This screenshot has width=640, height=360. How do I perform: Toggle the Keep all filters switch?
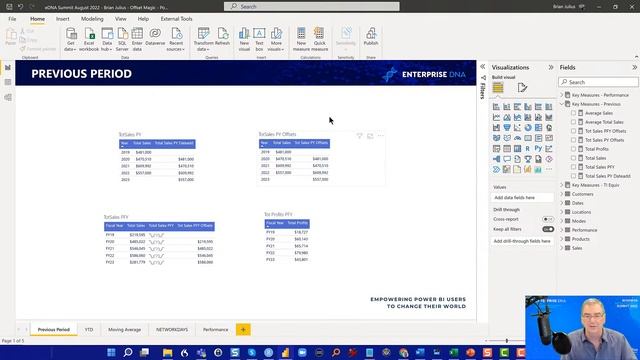tap(548, 229)
